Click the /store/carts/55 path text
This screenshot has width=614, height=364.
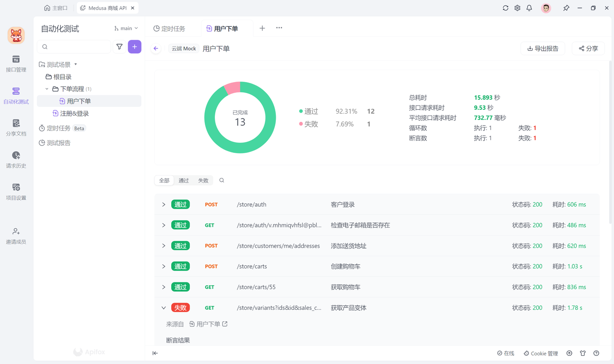click(x=256, y=287)
